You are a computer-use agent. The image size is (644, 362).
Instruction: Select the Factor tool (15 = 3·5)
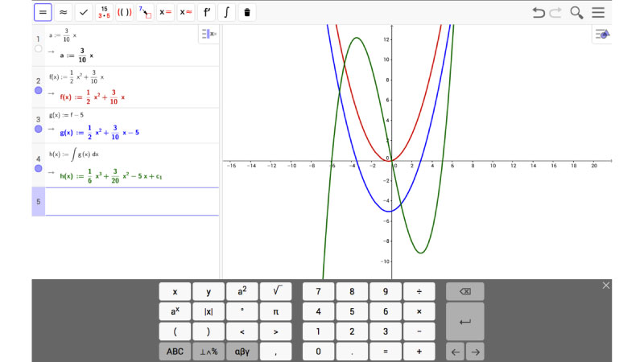coord(105,13)
